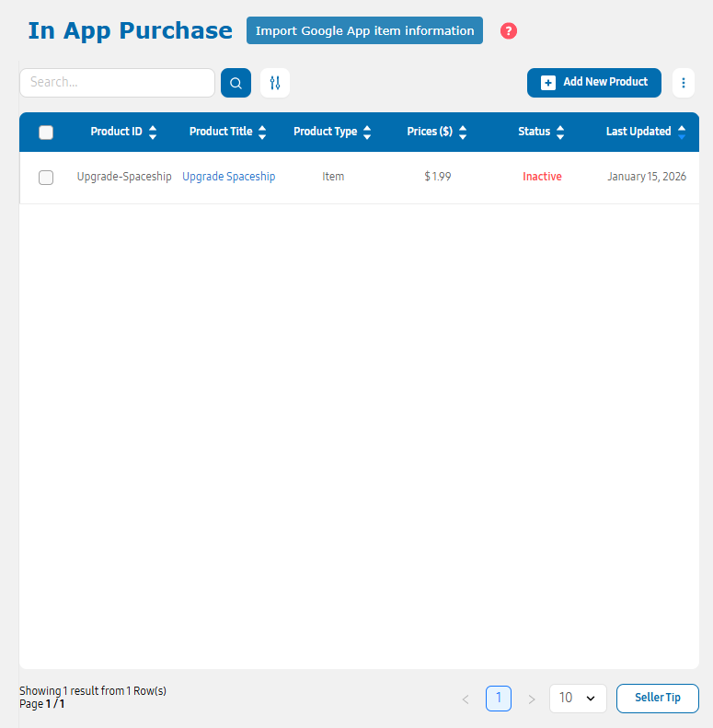This screenshot has height=728, width=713.
Task: Sort by Prices column arrows
Action: click(x=463, y=133)
